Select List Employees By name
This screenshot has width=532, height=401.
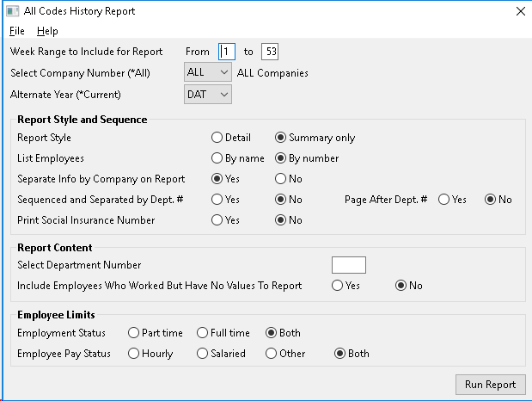pos(237,158)
